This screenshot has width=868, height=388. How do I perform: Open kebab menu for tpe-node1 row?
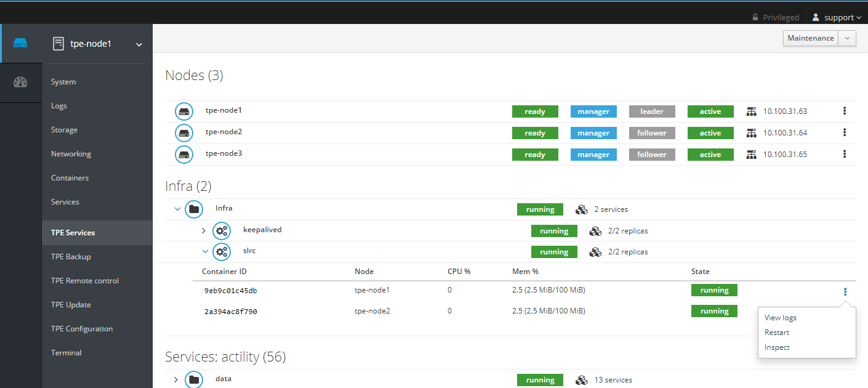pyautogui.click(x=845, y=111)
